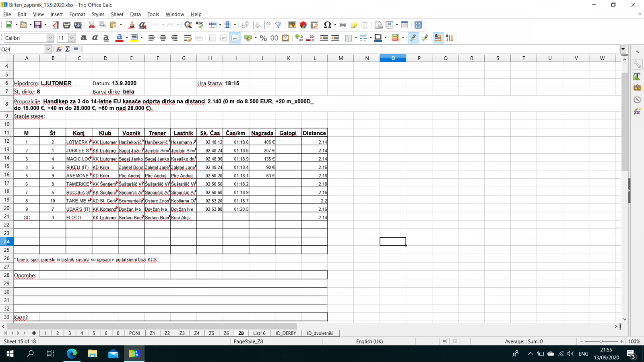The height and width of the screenshot is (362, 644).
Task: Export the sheet as PDF
Action: [x=56, y=25]
